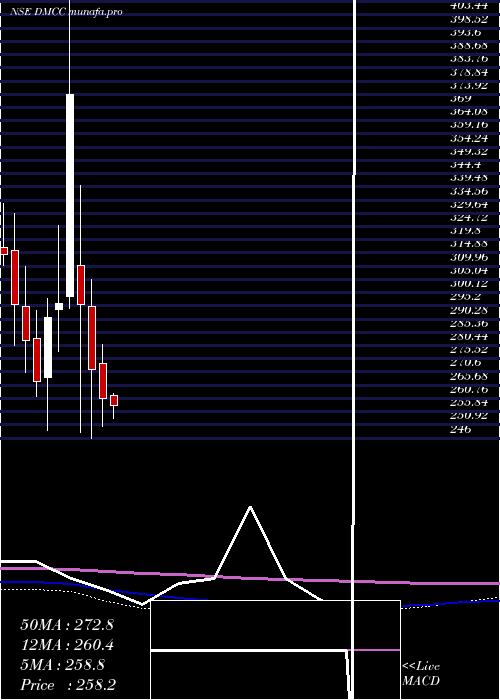Click the 12MA : 260.4 readout
The width and height of the screenshot is (500, 700).
coord(67,645)
